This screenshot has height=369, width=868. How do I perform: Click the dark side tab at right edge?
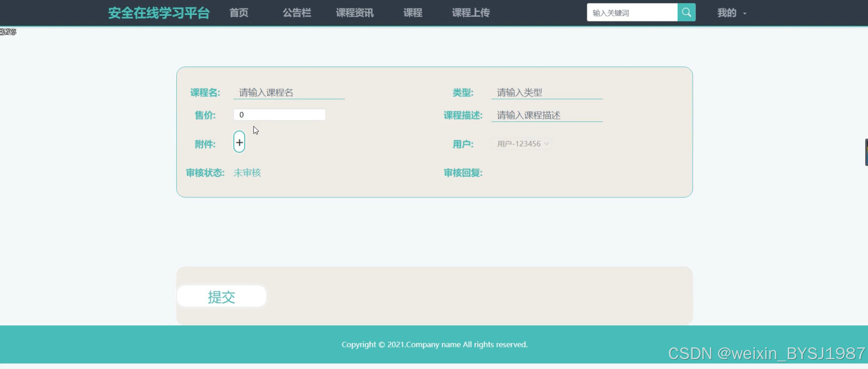866,152
